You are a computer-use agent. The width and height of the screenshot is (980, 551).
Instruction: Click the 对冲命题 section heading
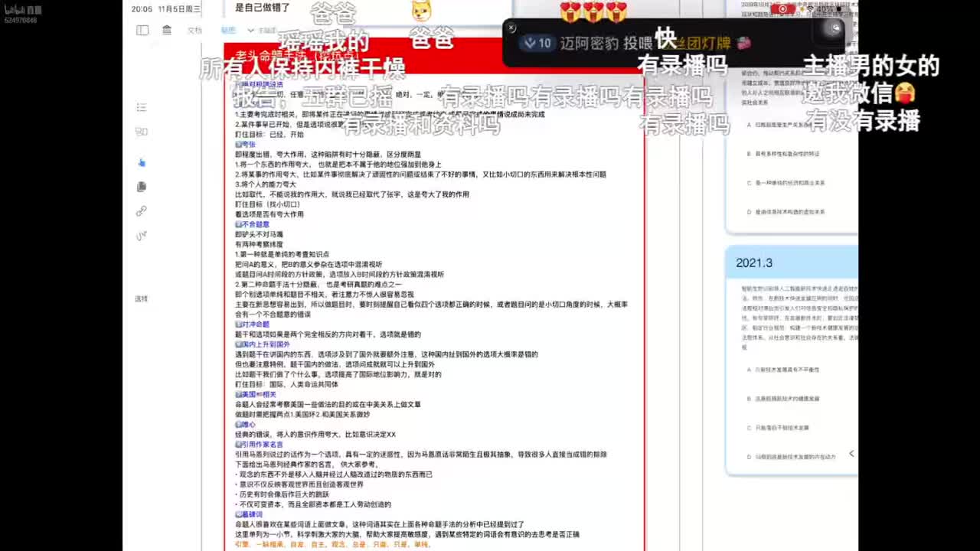[252, 324]
